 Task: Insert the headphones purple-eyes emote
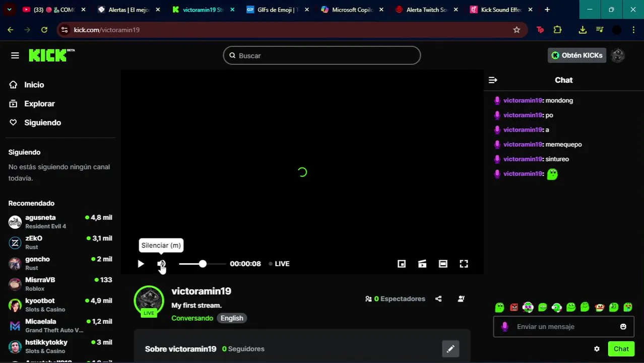[x=528, y=307]
